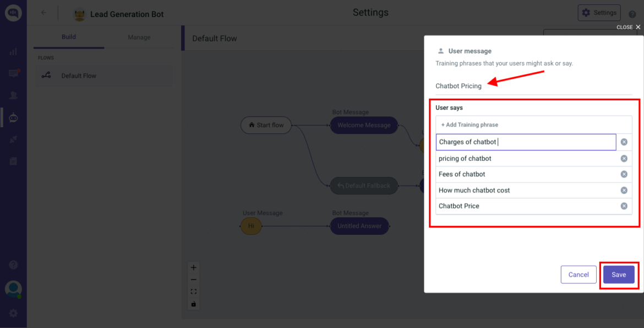
Task: Remove the 'Fees of chatbot' training phrase
Action: (x=624, y=174)
